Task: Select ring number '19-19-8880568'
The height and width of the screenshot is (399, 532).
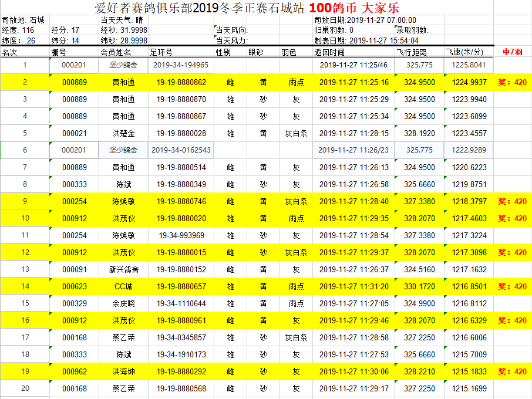Action: 181,388
